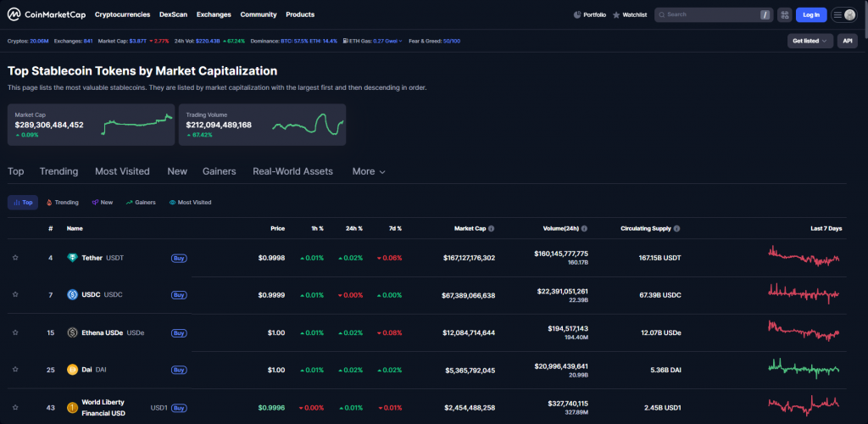Expand the More categories dropdown
The image size is (868, 424).
(x=369, y=171)
